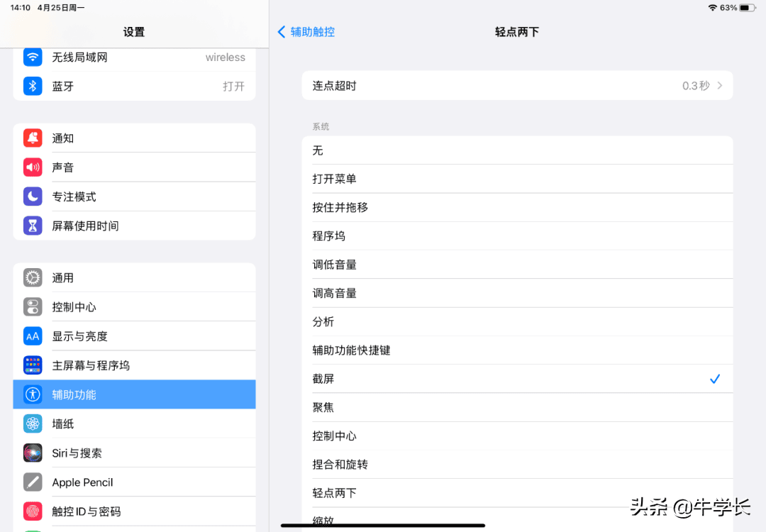Tap the Wi-Fi icon in settings sidebar
This screenshot has width=766, height=532.
[x=33, y=57]
